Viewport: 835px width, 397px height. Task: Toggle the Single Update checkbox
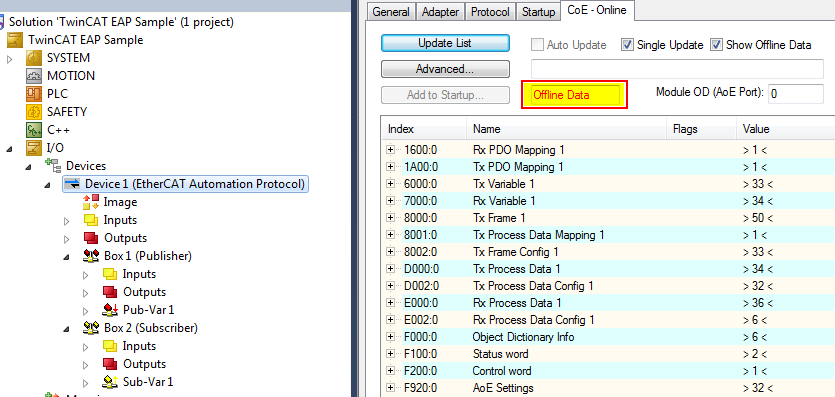point(627,45)
